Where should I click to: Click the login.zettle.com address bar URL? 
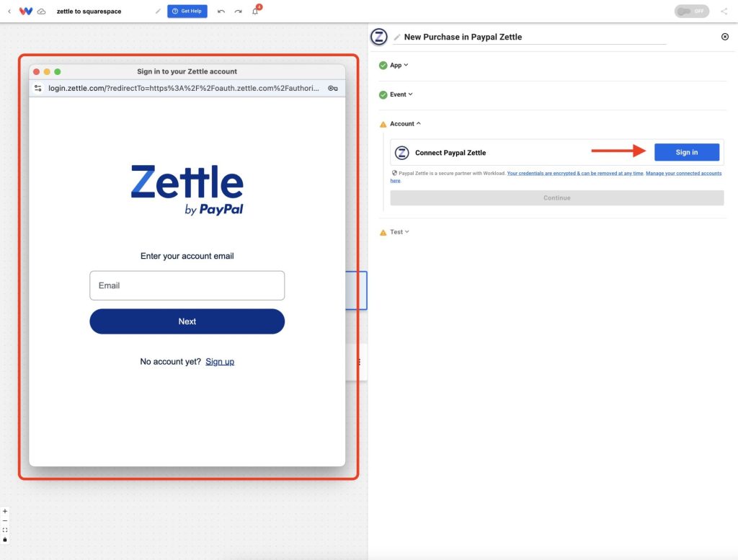(184, 88)
